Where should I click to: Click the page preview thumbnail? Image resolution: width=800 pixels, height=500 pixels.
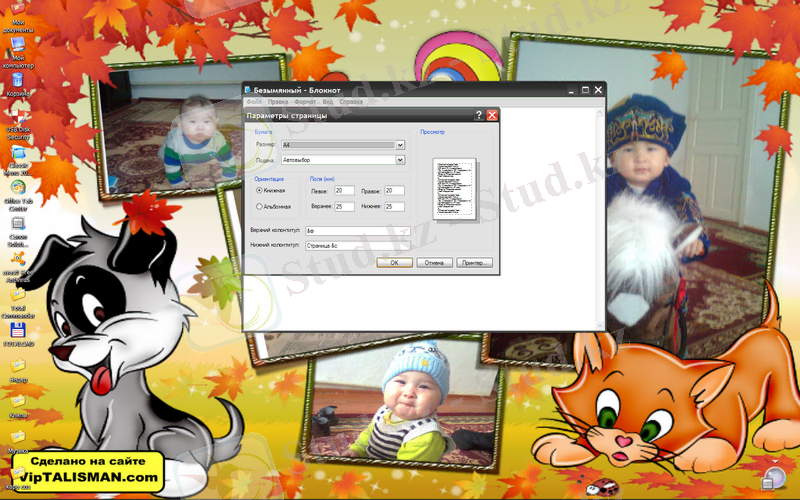click(450, 187)
